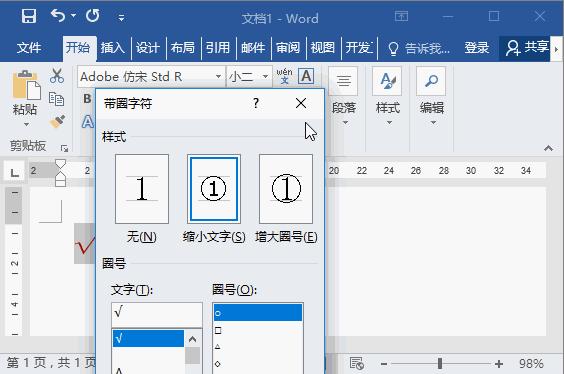
Task: Click the 登录 sign-in link
Action: [477, 47]
